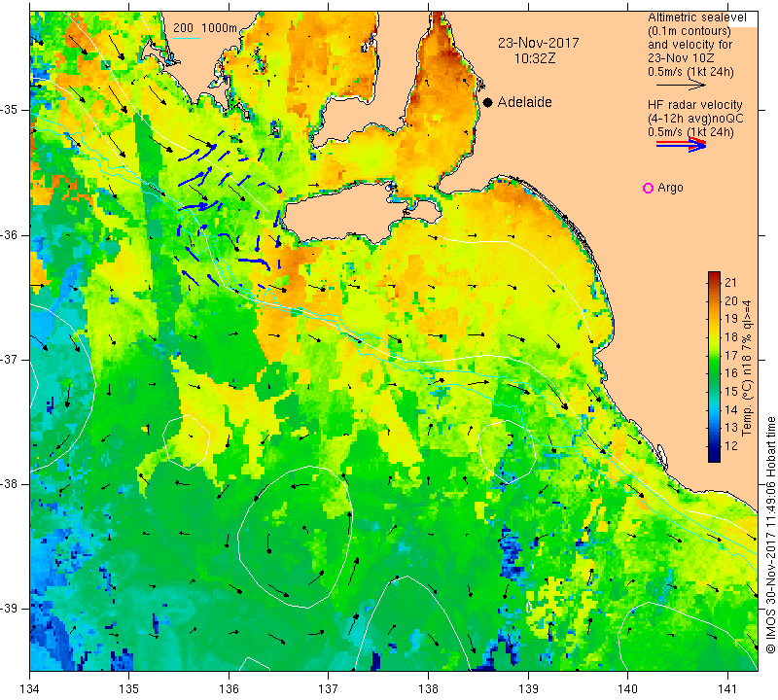Click the Adelaide label text

pos(524,102)
